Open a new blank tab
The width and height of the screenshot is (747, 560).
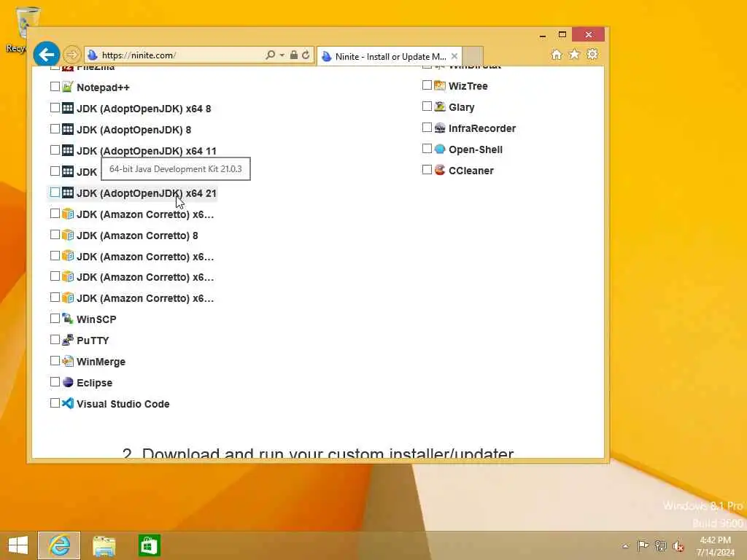(x=473, y=55)
